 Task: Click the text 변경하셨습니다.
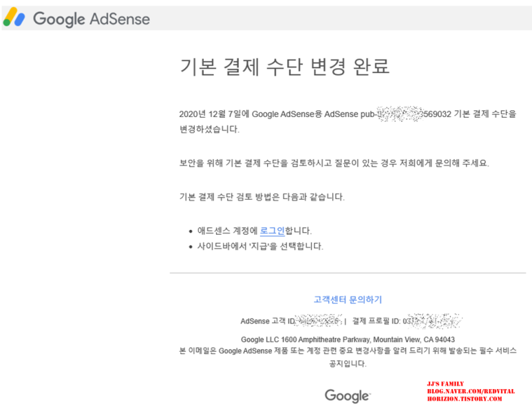pyautogui.click(x=209, y=129)
